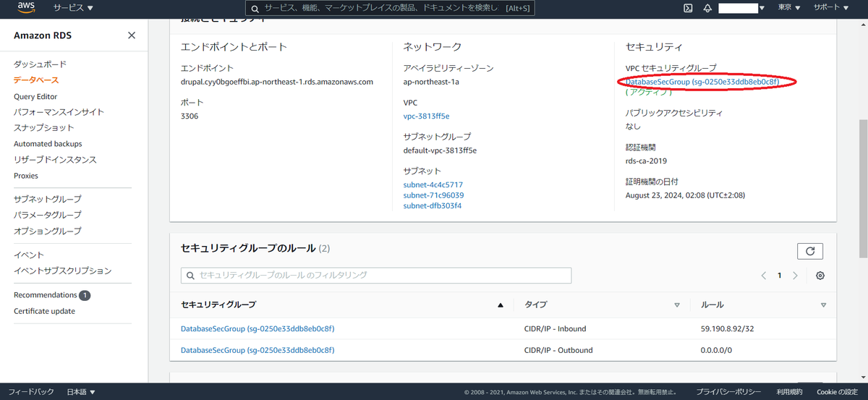Open Cookie の設定 footer link
The width and height of the screenshot is (868, 400).
837,391
